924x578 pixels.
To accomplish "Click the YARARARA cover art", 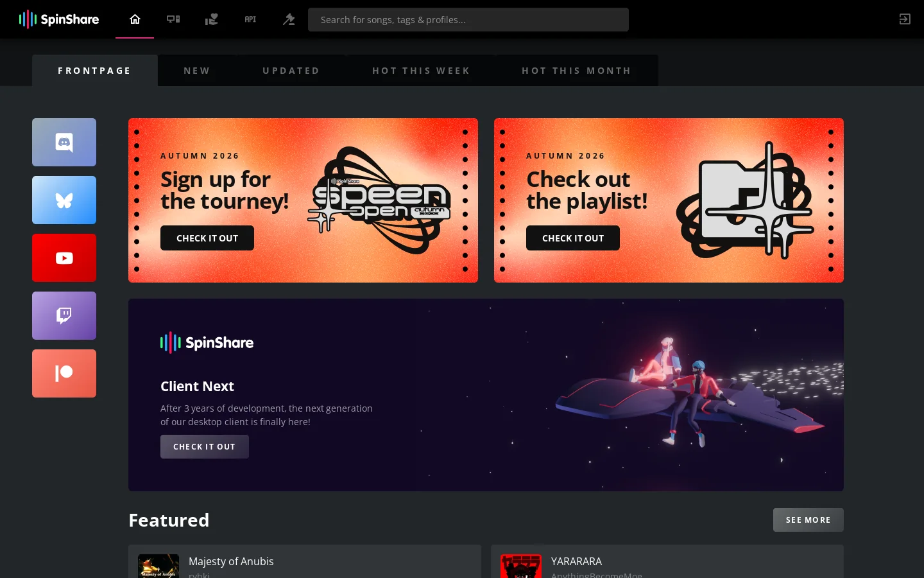I will tap(521, 566).
